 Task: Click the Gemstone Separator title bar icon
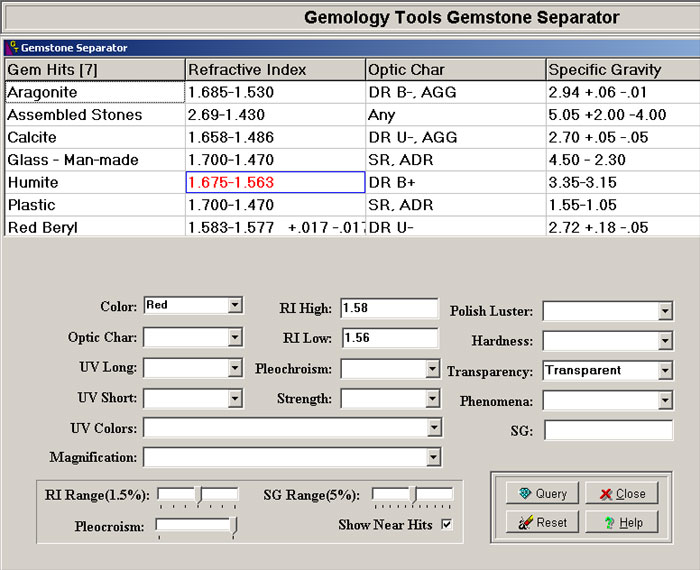(x=13, y=47)
